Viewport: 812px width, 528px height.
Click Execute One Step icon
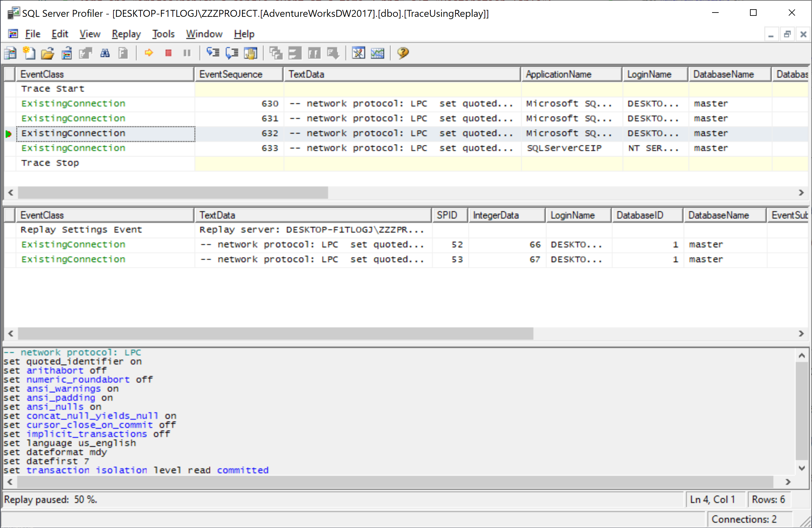tap(213, 53)
